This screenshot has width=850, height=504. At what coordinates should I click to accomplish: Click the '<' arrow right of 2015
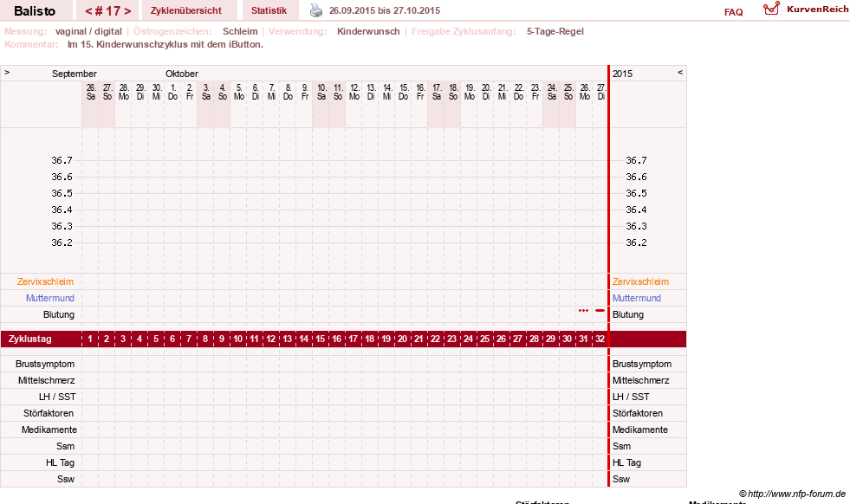[680, 72]
